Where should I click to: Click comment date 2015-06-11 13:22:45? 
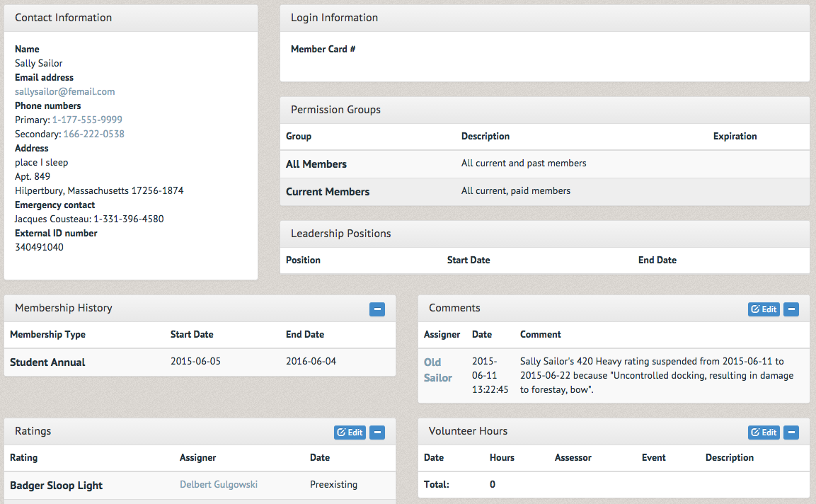490,375
